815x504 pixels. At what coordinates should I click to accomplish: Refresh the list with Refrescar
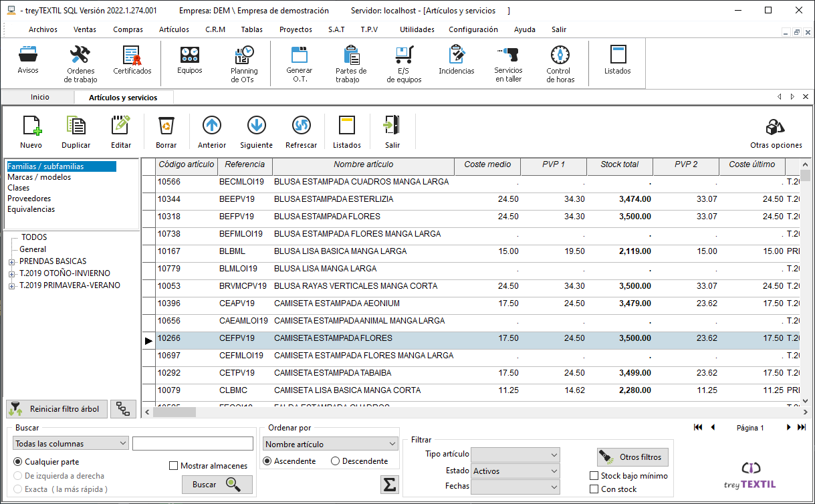[x=301, y=132]
